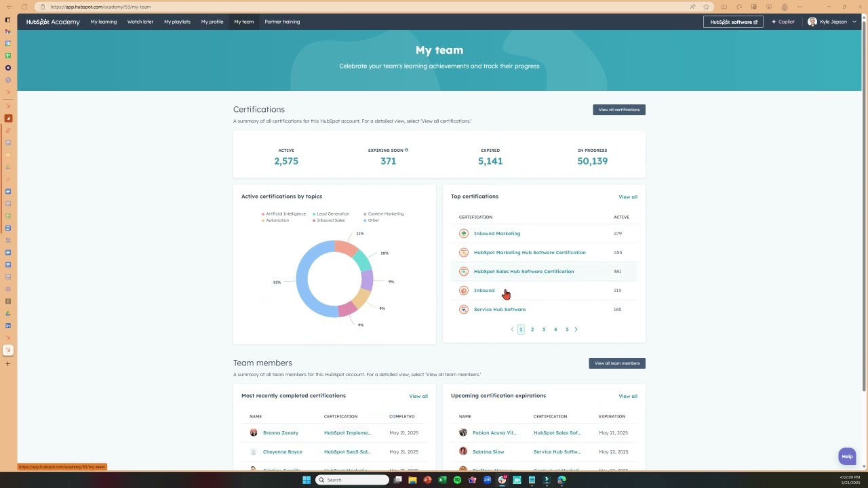
Task: Open Zoom from the taskbar
Action: tap(487, 480)
